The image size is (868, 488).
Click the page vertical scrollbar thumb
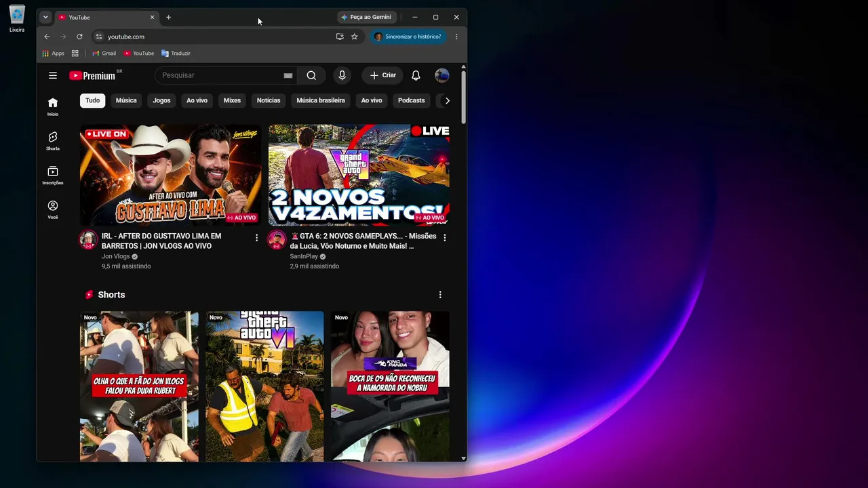pos(463,97)
